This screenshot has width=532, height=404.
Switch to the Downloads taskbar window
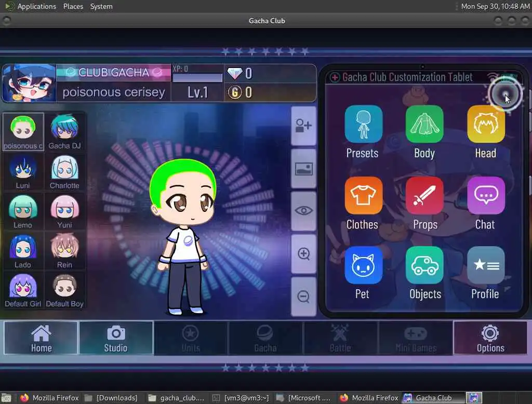tap(111, 398)
